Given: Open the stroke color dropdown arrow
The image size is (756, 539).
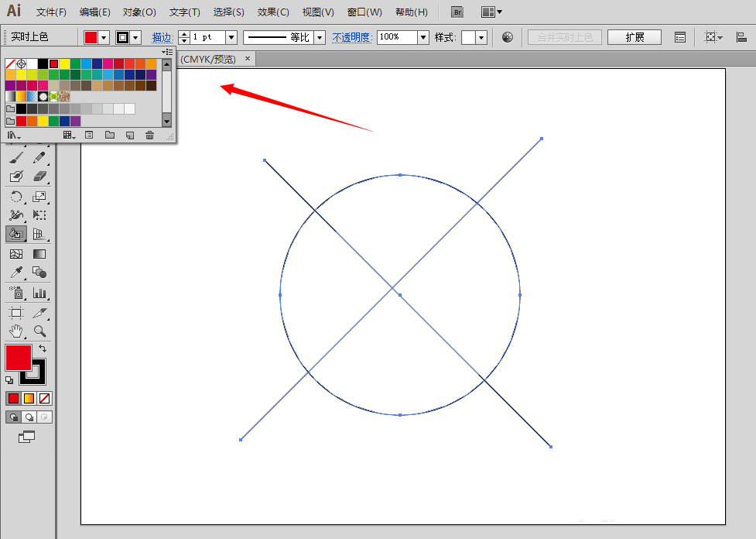Looking at the screenshot, I should tap(135, 37).
